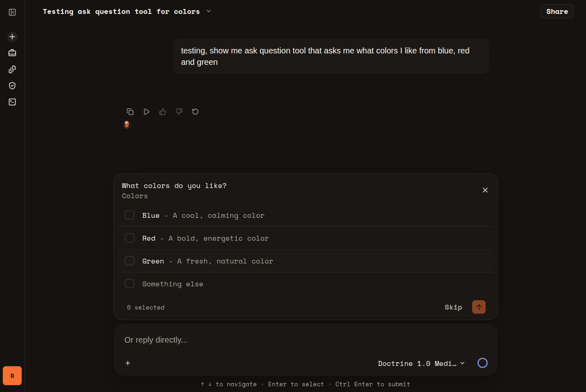Screen dimensions: 586x392
Task: Give thumbs down to response
Action: coord(179,112)
